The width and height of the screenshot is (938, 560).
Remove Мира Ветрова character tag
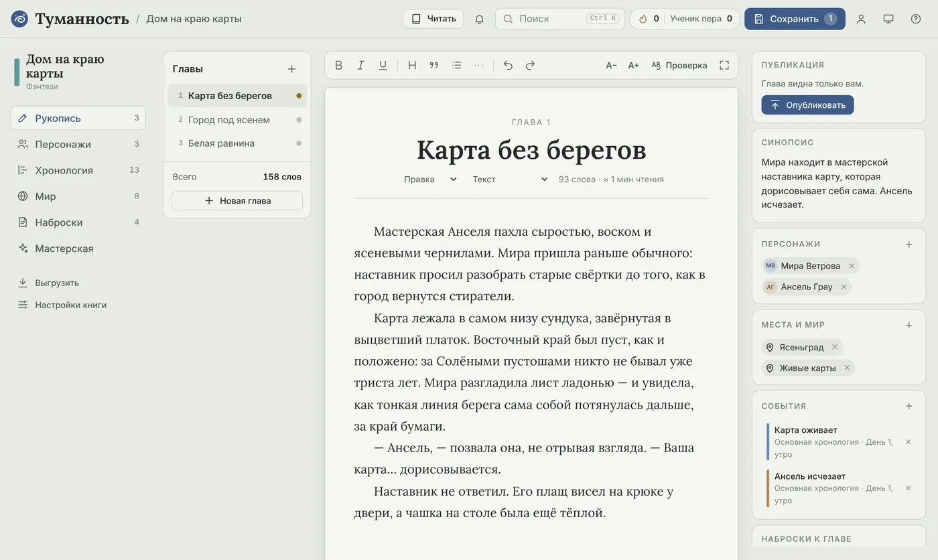coord(852,266)
